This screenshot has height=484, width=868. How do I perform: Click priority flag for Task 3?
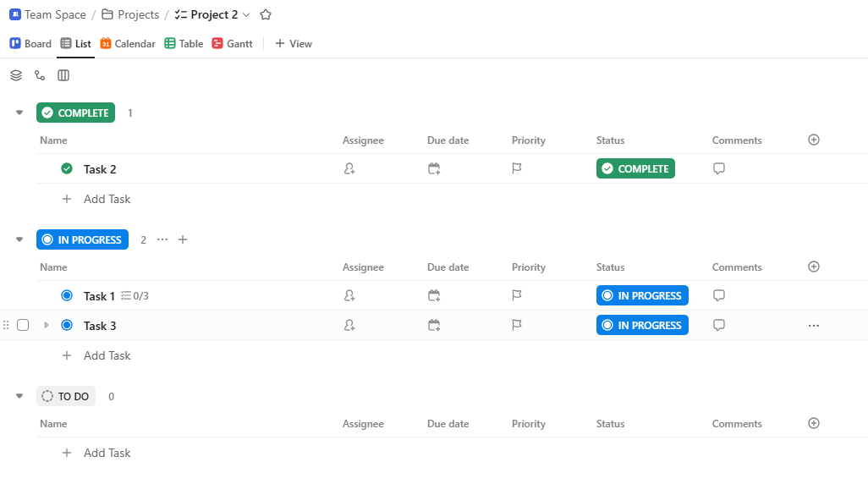(517, 325)
